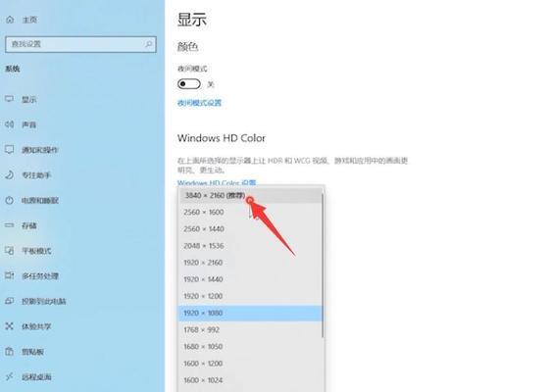Open Sound (声音) speaker icon
Viewport: 548px width, 392px height.
coord(10,124)
